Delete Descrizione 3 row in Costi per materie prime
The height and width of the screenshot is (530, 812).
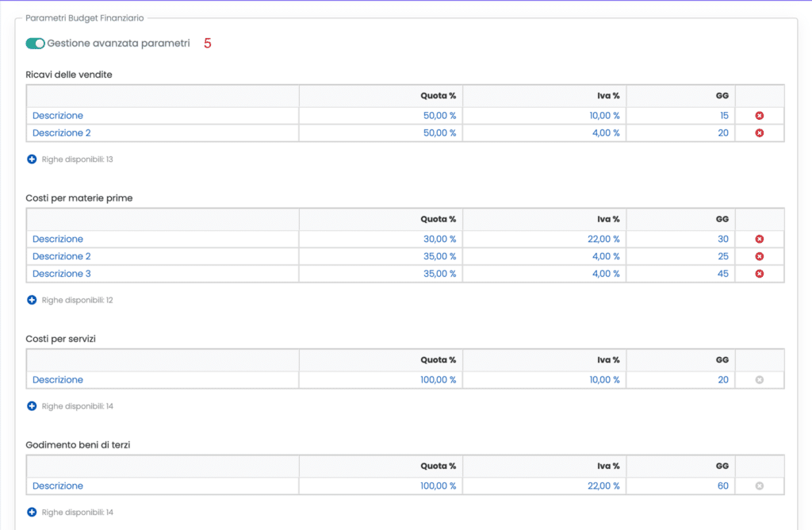[759, 274]
